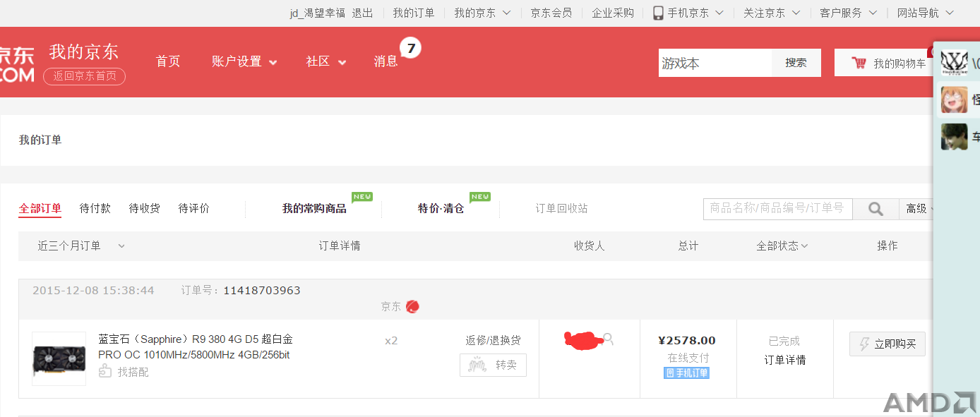
Task: Click the 立即购买 button
Action: (888, 344)
